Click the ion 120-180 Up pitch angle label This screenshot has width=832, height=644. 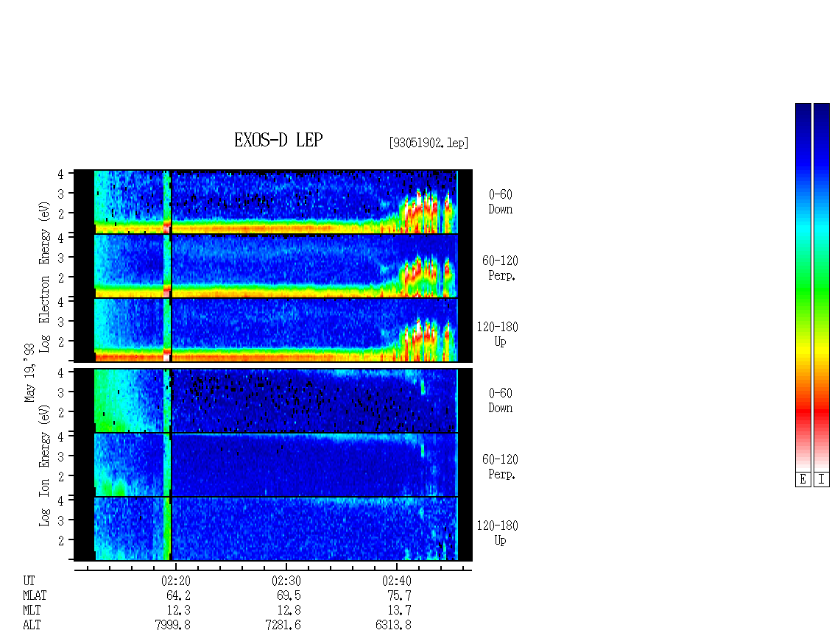tap(497, 533)
